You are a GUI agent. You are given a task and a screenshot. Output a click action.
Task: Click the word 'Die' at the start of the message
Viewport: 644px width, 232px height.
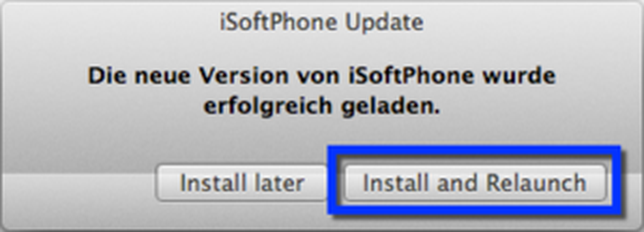[x=107, y=76]
